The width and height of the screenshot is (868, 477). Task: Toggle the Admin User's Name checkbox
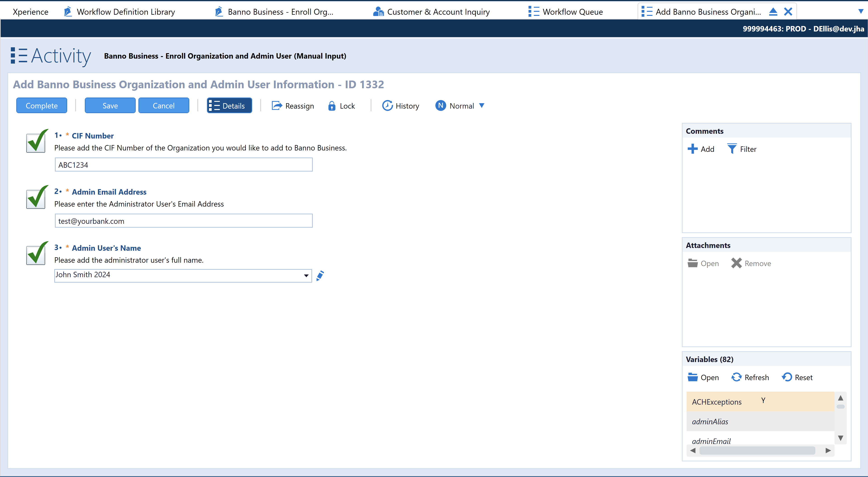[36, 255]
